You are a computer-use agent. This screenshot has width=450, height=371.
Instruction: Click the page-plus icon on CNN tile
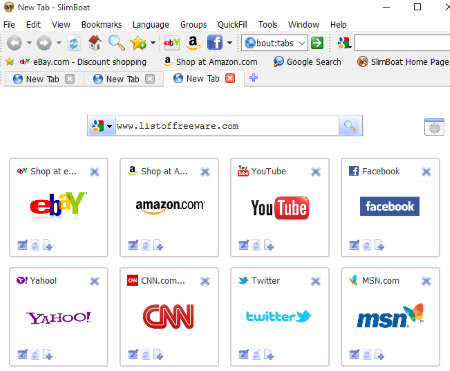tap(158, 355)
